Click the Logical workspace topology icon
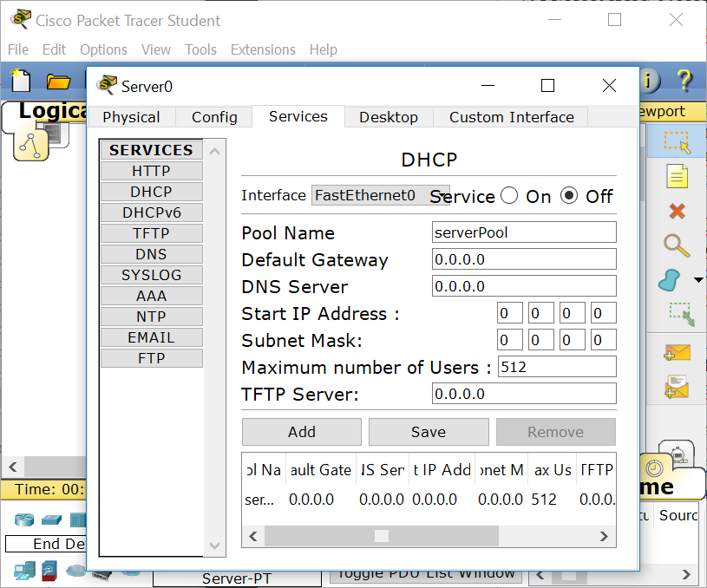 tap(30, 145)
